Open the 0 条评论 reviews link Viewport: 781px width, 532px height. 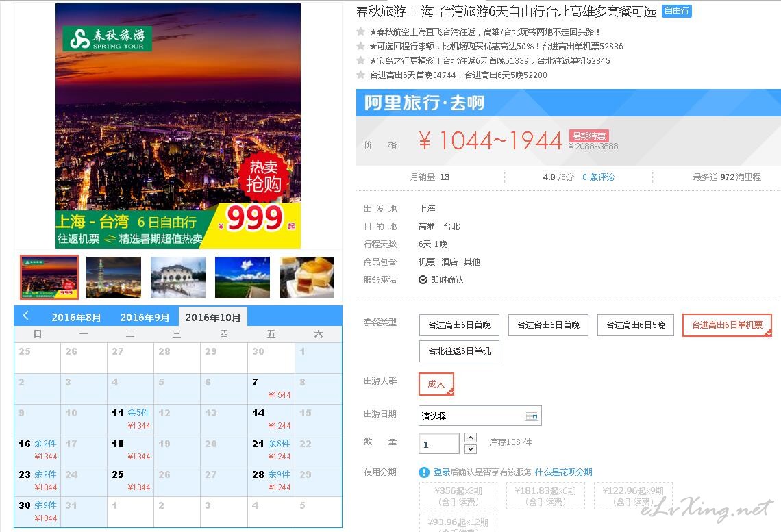[x=598, y=177]
